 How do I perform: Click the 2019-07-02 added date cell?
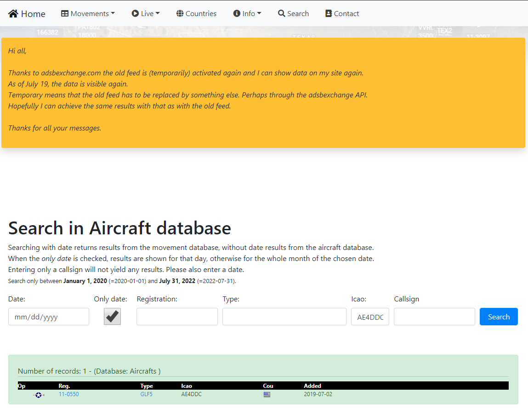pos(318,394)
